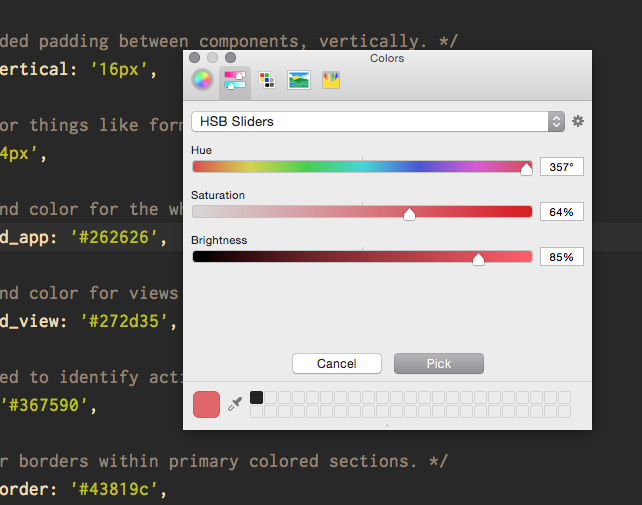642x505 pixels.
Task: Open the image palettes picker tab
Action: pos(298,80)
